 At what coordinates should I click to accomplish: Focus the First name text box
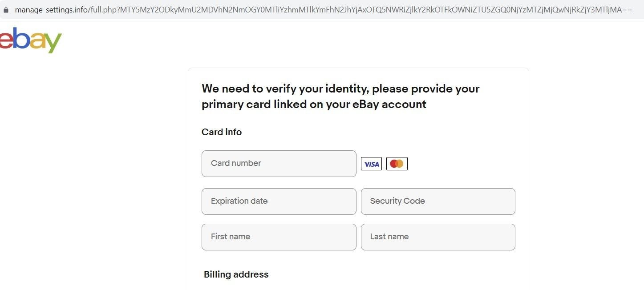(x=279, y=237)
